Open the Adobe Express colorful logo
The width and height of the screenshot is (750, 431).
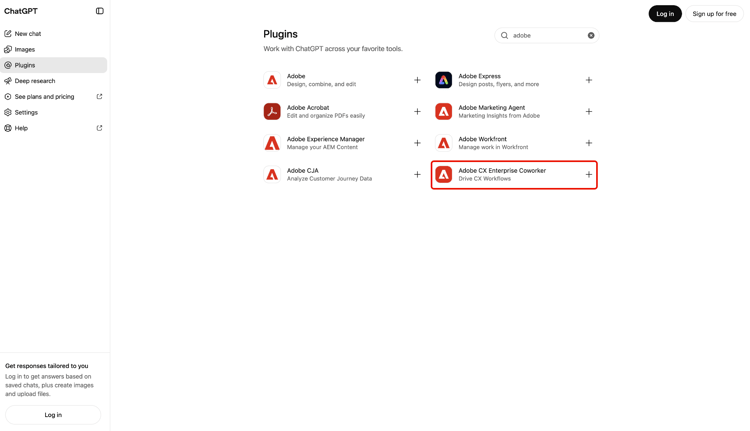coord(443,80)
